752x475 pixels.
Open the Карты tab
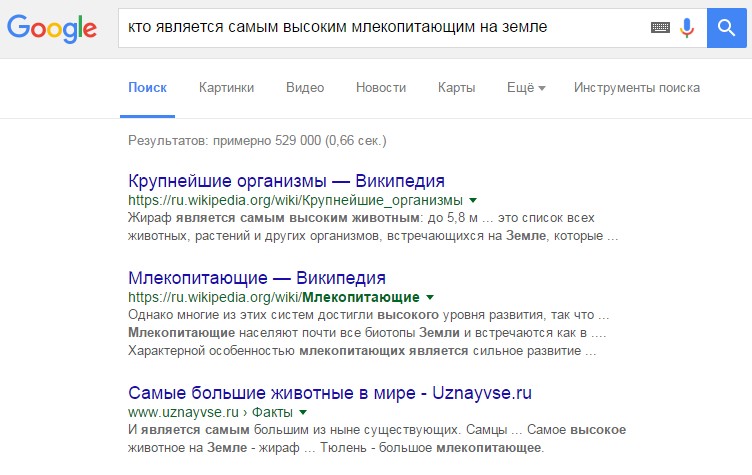(x=456, y=88)
